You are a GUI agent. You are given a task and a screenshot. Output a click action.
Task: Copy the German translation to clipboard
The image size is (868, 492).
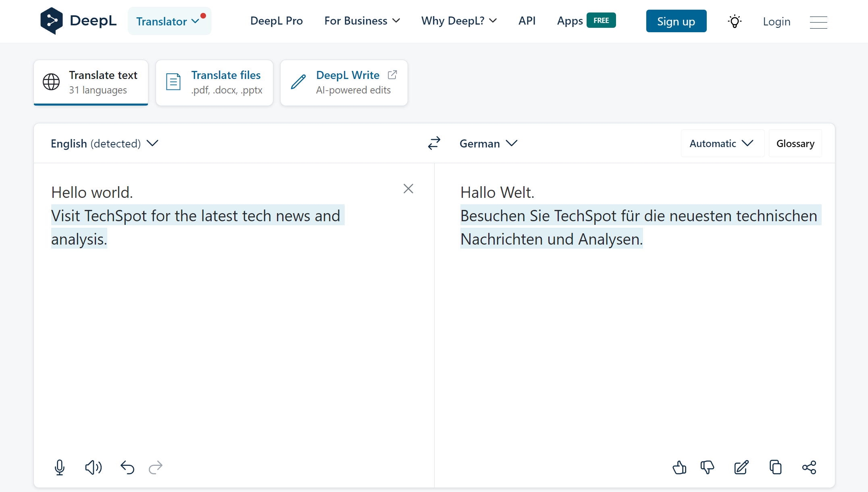tap(775, 467)
